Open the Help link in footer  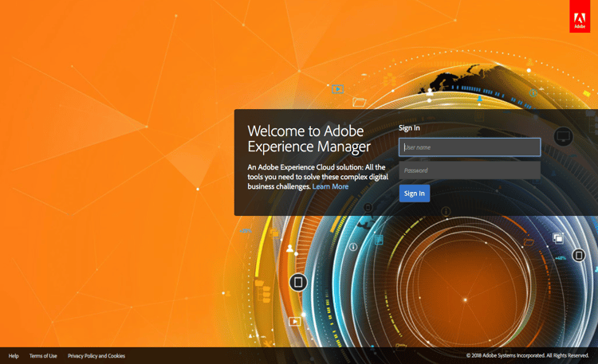14,356
